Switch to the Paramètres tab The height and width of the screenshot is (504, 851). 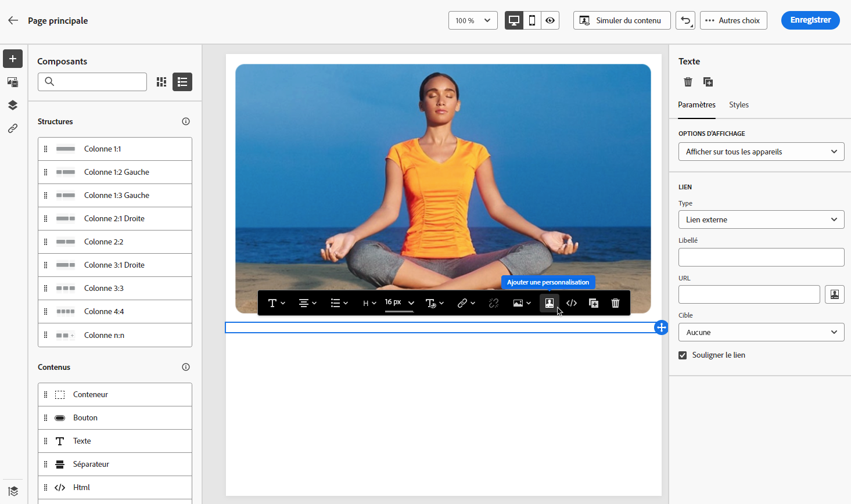697,105
